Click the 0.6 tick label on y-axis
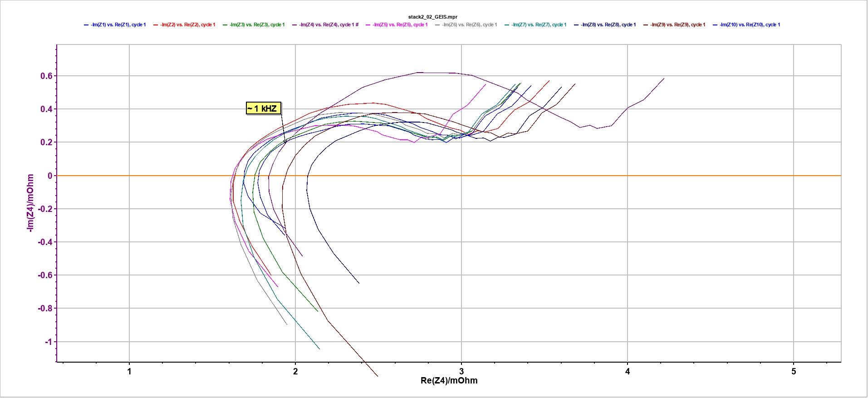 click(x=46, y=76)
